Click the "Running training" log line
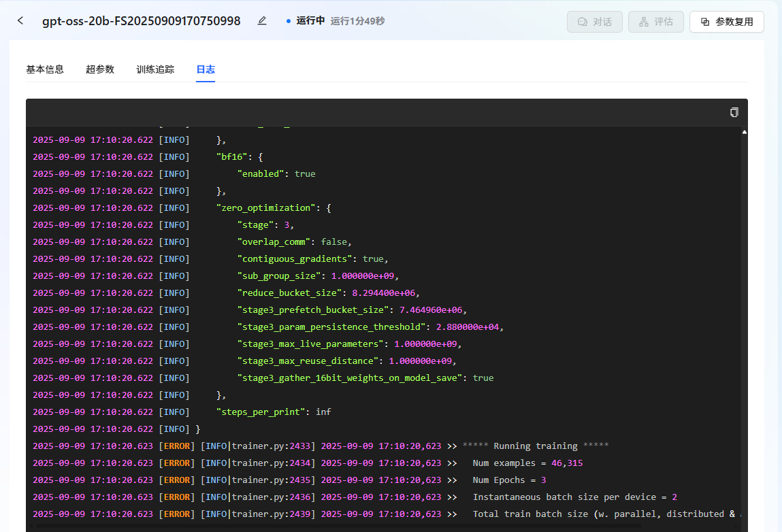This screenshot has height=532, width=782. tap(535, 446)
